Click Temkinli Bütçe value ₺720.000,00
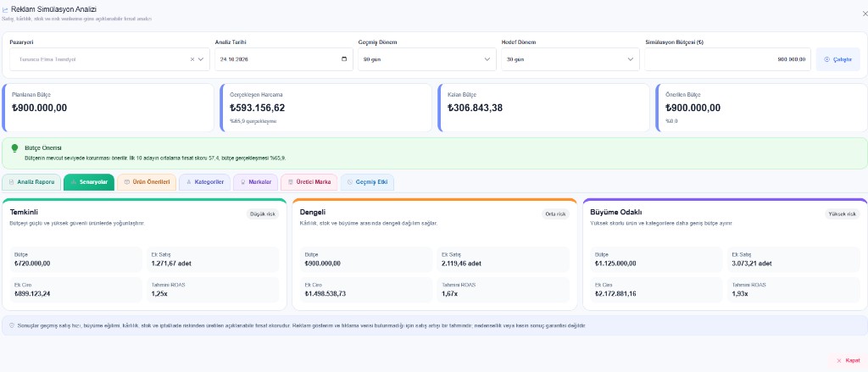The height and width of the screenshot is (372, 868). click(x=32, y=264)
